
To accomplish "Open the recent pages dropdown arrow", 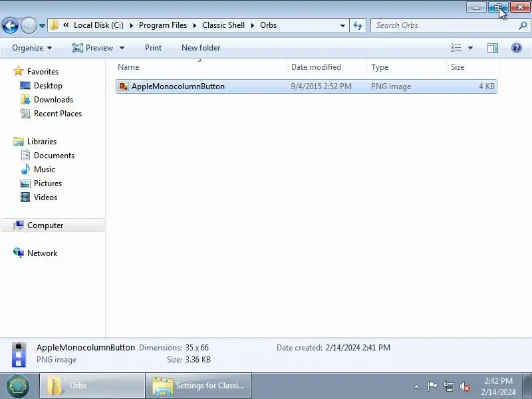I will click(x=42, y=25).
